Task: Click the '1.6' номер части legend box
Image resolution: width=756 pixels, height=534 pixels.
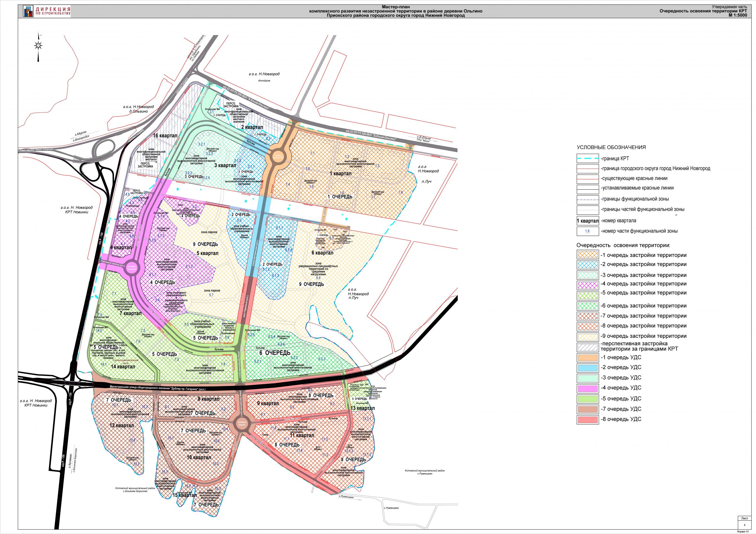Action: [587, 232]
